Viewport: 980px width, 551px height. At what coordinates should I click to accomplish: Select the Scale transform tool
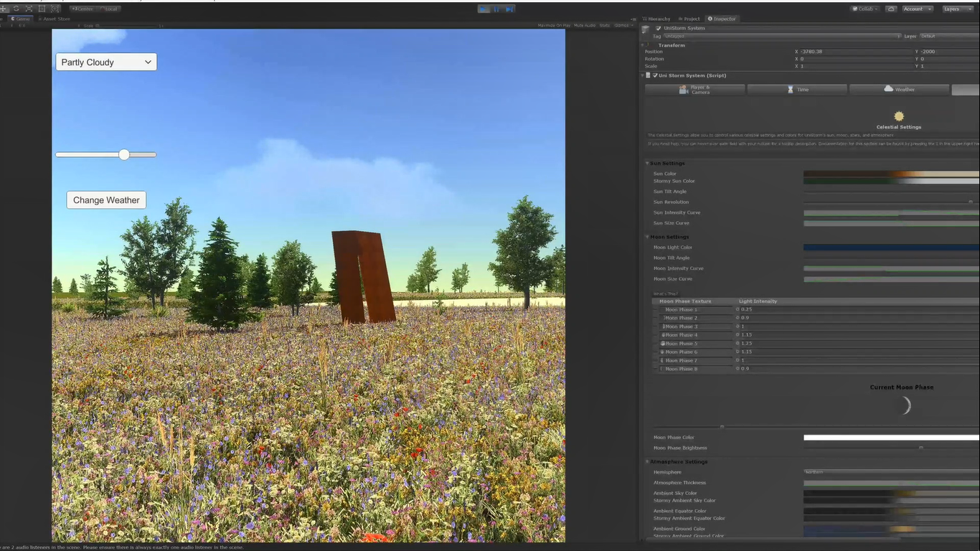[x=29, y=9]
